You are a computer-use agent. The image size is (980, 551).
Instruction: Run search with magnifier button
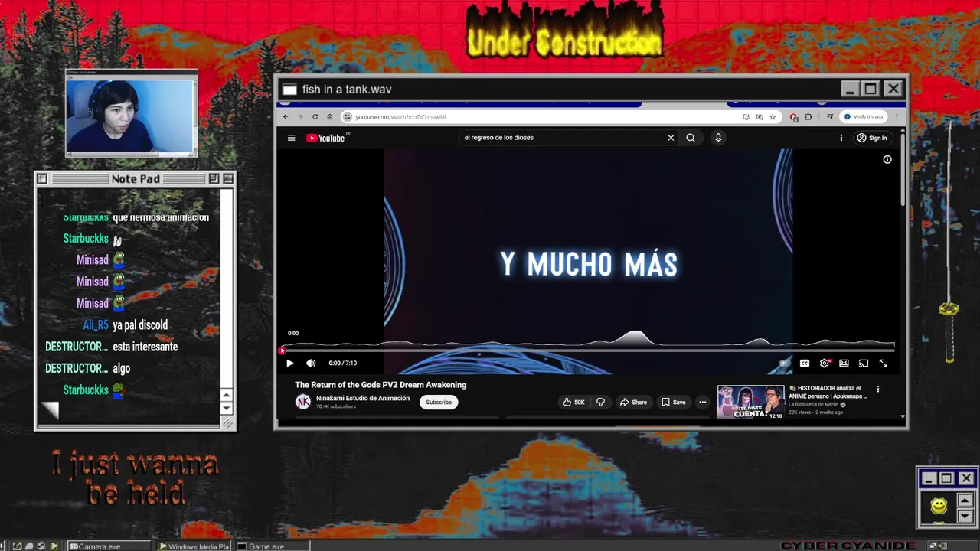click(691, 138)
